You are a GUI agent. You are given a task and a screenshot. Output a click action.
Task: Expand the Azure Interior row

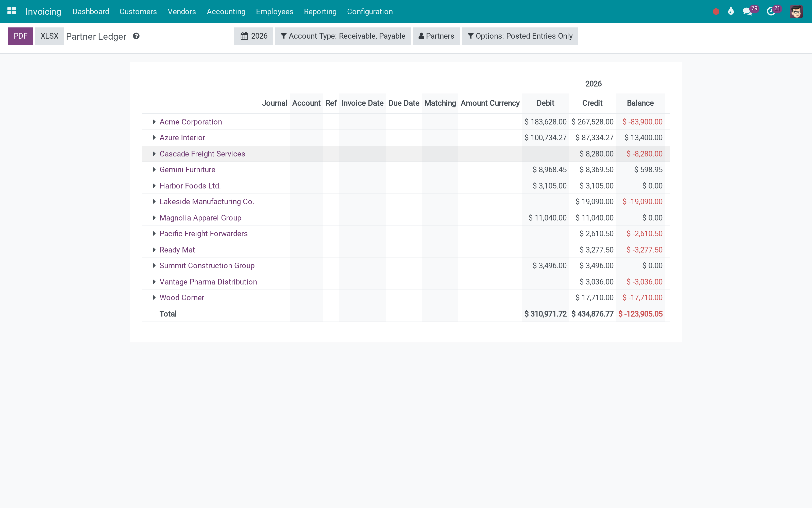[154, 137]
